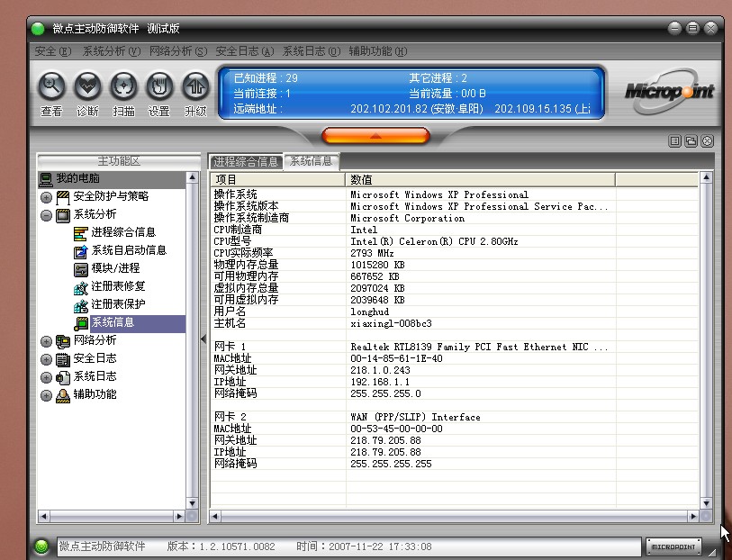The height and width of the screenshot is (560, 732).
Task: Click the 安全防护与策略 folder icon
Action: (63, 197)
